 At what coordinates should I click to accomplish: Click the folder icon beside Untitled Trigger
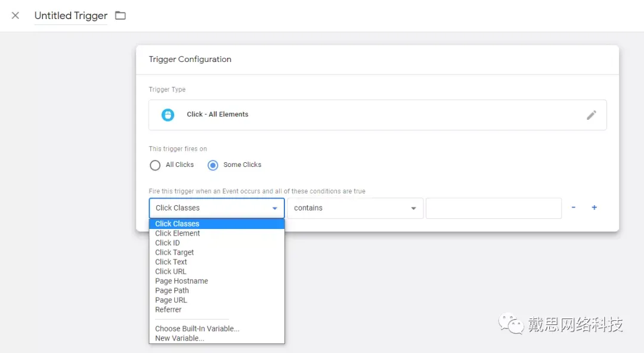120,16
